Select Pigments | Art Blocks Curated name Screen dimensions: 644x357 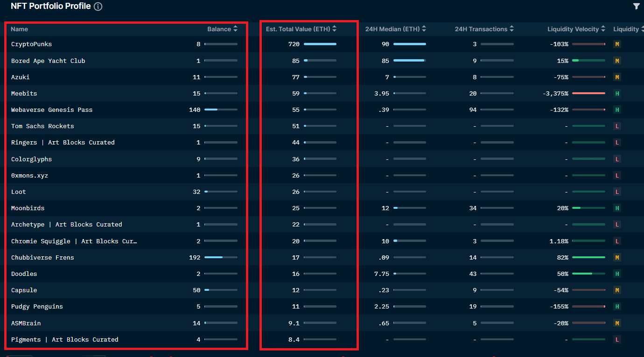point(65,339)
